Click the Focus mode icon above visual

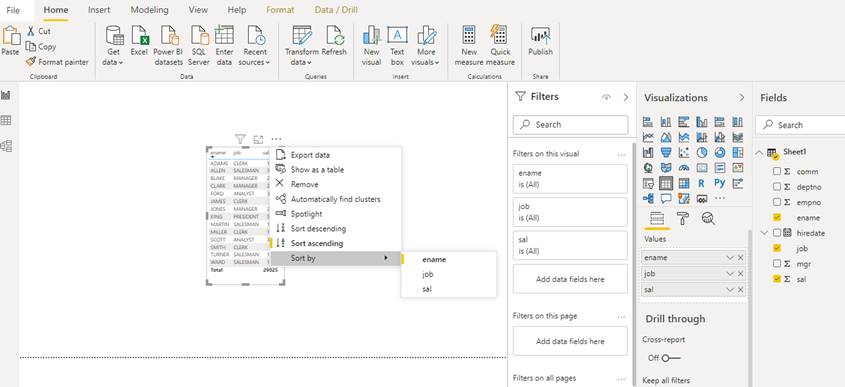tap(258, 140)
